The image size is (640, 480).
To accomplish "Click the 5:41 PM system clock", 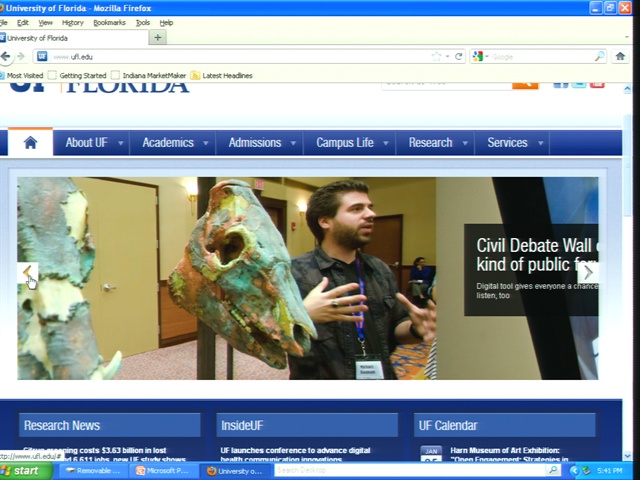I will (609, 471).
